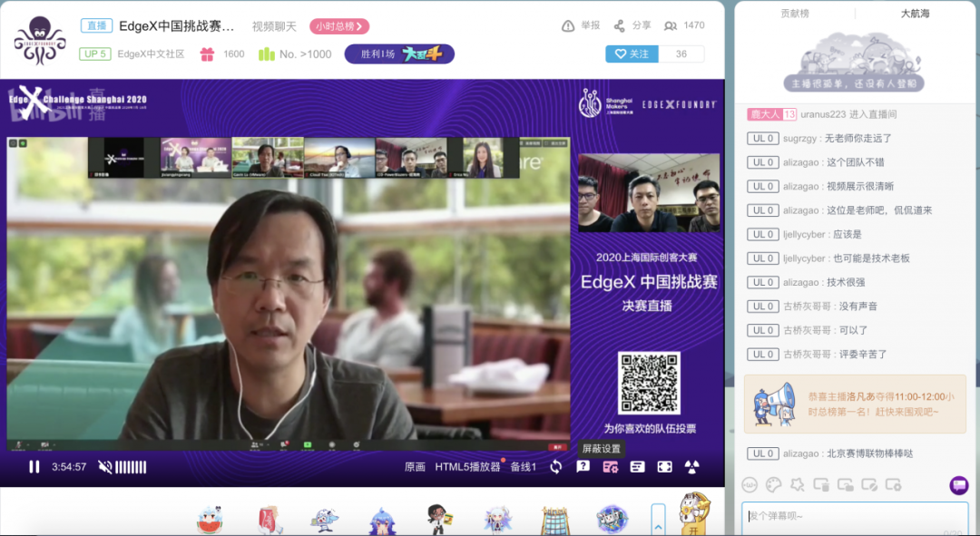Click chat message 北京赛博联物棒棒哒
Screen dimensions: 980x536
click(870, 453)
